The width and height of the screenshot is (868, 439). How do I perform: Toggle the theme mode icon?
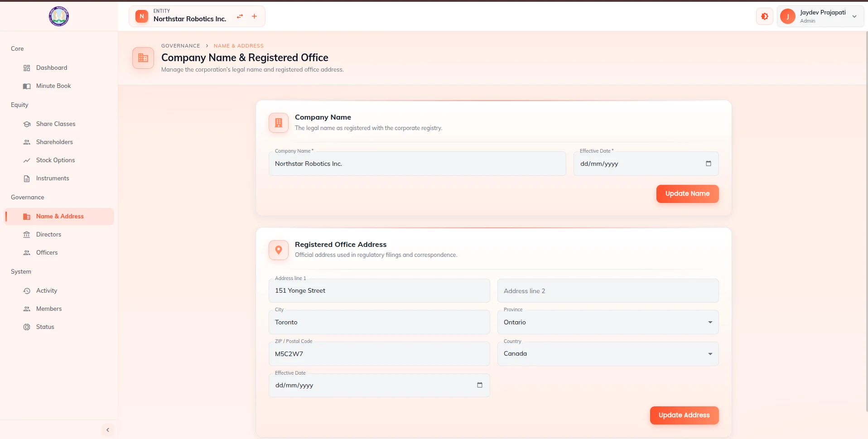(x=765, y=17)
